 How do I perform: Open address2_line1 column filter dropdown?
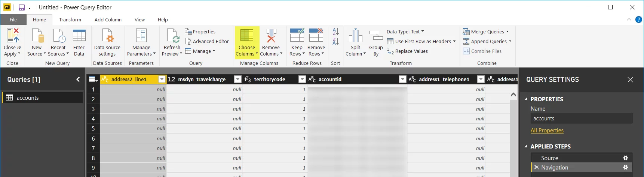click(x=162, y=79)
